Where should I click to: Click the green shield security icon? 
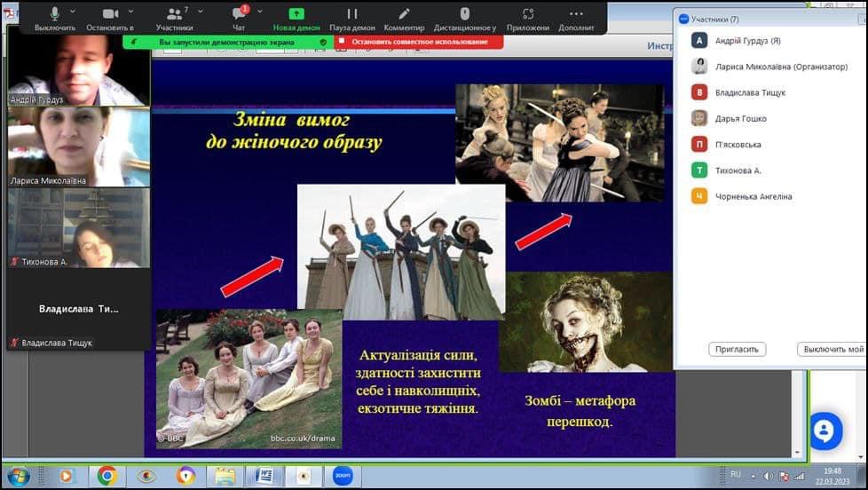point(323,42)
